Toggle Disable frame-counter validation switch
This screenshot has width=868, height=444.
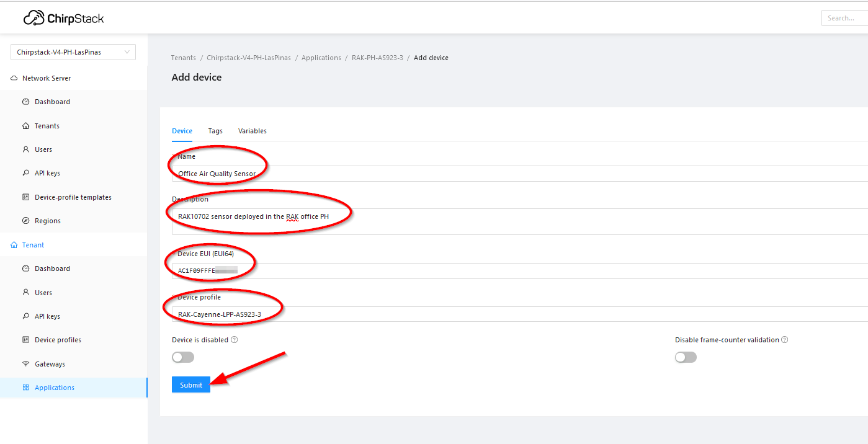point(686,357)
